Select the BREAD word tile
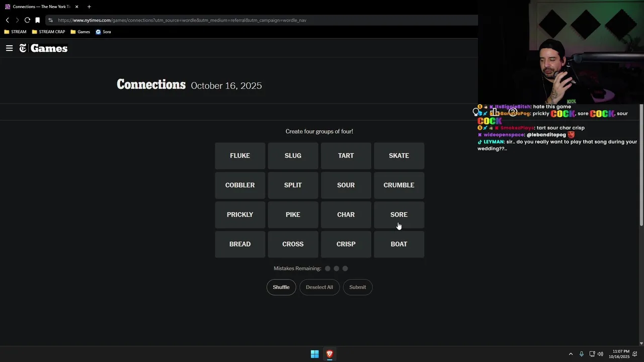The width and height of the screenshot is (644, 362). [x=240, y=244]
